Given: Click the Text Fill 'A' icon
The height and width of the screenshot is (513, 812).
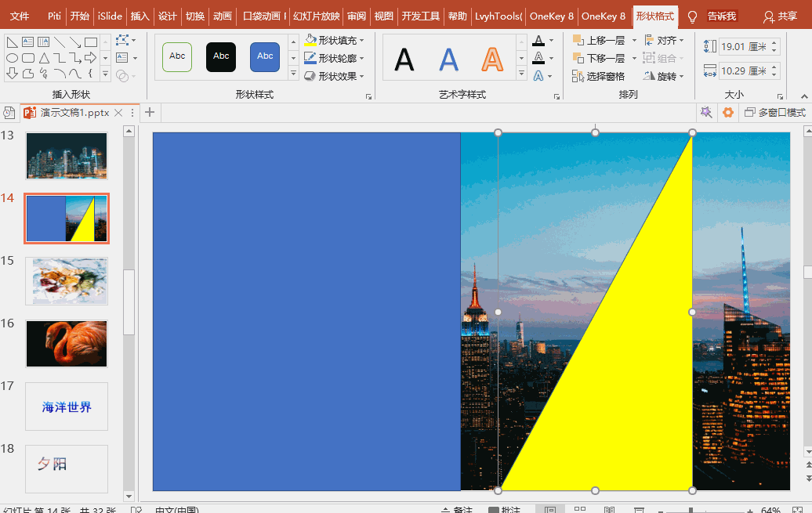Looking at the screenshot, I should pyautogui.click(x=538, y=41).
